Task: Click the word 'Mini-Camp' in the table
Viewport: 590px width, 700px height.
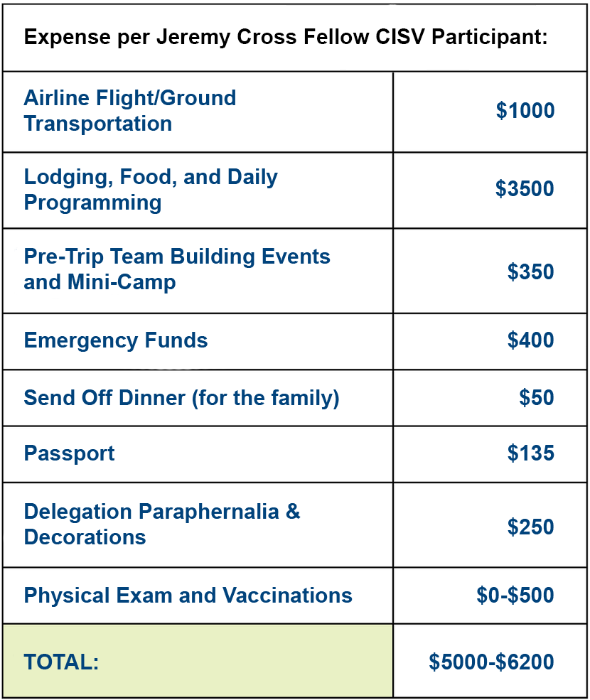Action: (x=122, y=282)
